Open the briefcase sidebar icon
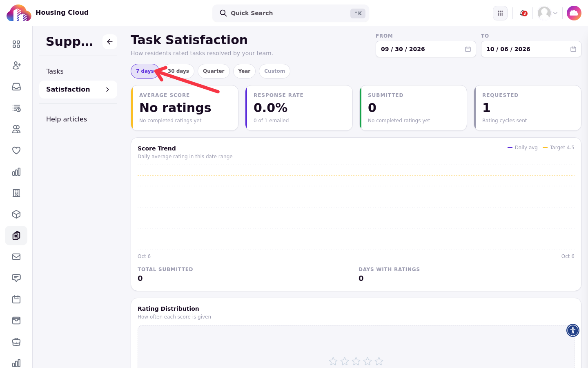The width and height of the screenshot is (588, 368). tap(16, 342)
